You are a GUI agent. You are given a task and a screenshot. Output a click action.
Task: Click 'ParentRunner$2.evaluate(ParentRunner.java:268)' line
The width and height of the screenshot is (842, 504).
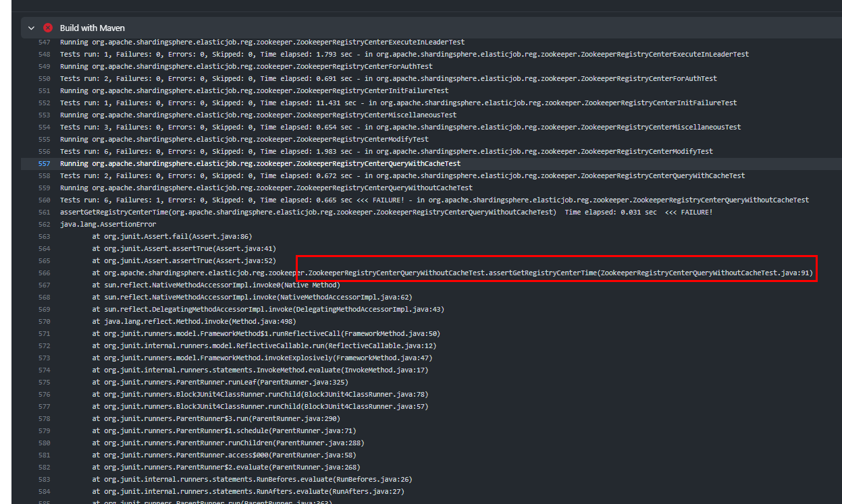pyautogui.click(x=226, y=467)
